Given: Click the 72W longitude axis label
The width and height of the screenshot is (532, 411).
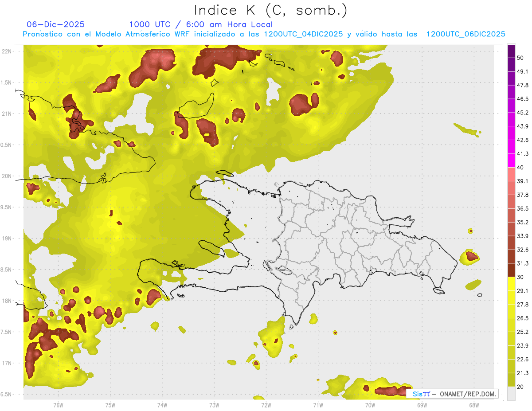Looking at the screenshot, I should coord(266,405).
